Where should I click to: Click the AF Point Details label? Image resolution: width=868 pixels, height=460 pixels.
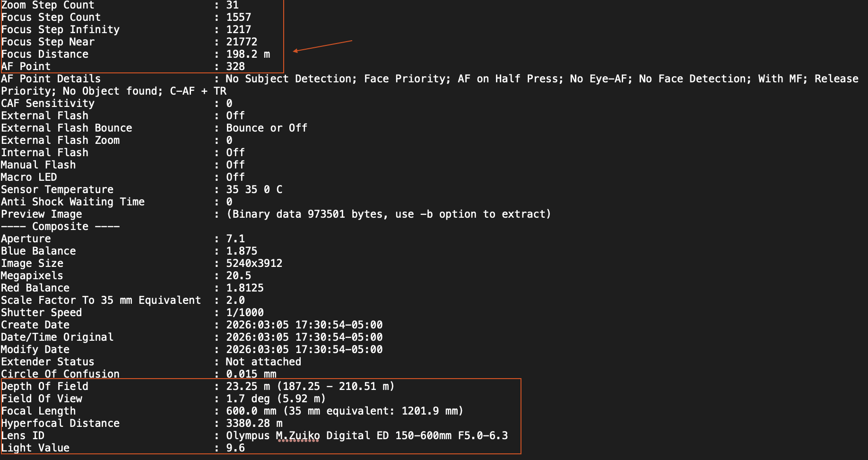[x=51, y=79]
